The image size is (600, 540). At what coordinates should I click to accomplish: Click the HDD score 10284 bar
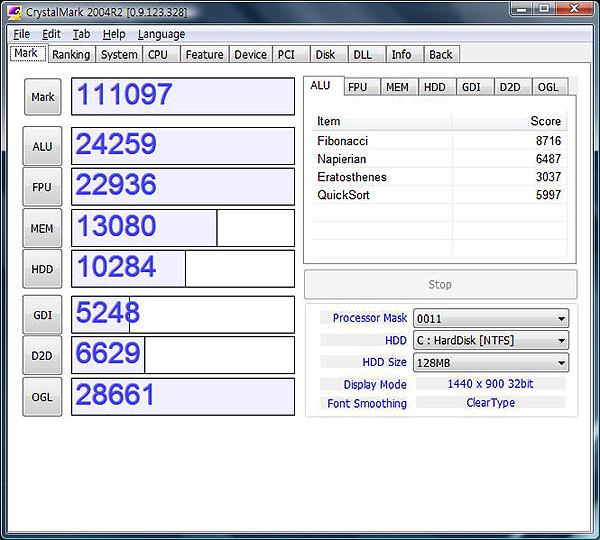point(183,269)
